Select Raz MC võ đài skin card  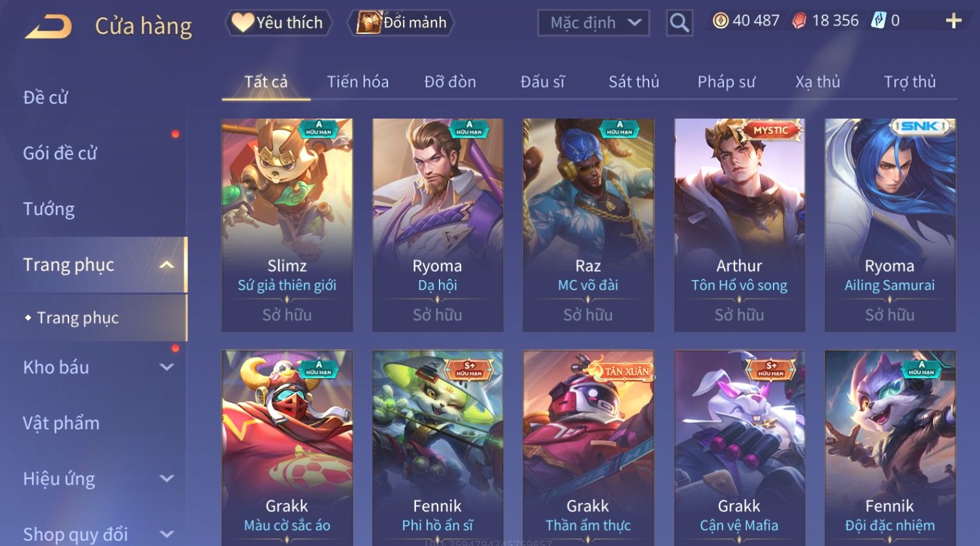(588, 225)
